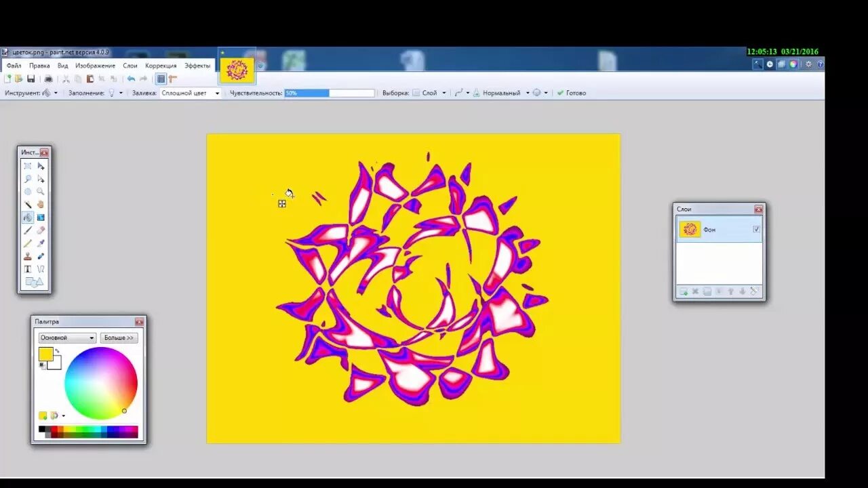Select the Paintbrush tool
The image size is (868, 488).
click(28, 230)
